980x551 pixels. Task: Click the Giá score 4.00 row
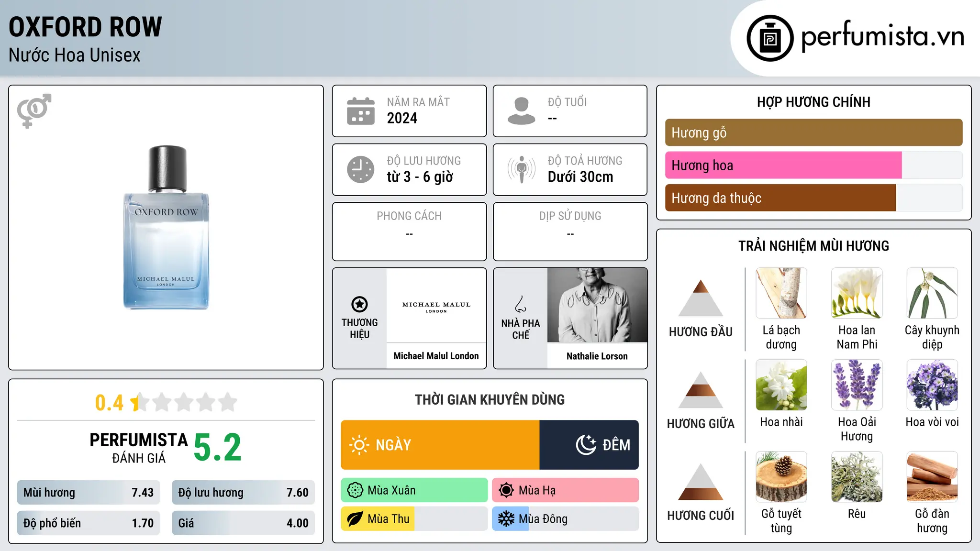point(244,523)
